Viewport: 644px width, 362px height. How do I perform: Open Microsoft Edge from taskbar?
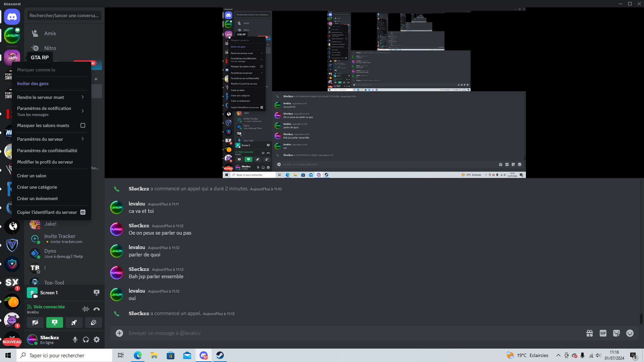(x=138, y=355)
